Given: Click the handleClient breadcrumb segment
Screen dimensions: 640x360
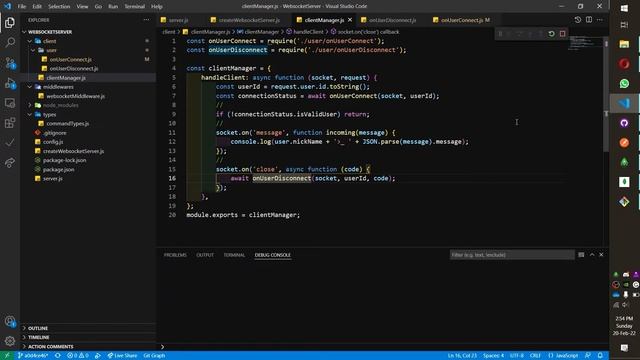Looking at the screenshot, I should click(x=308, y=32).
